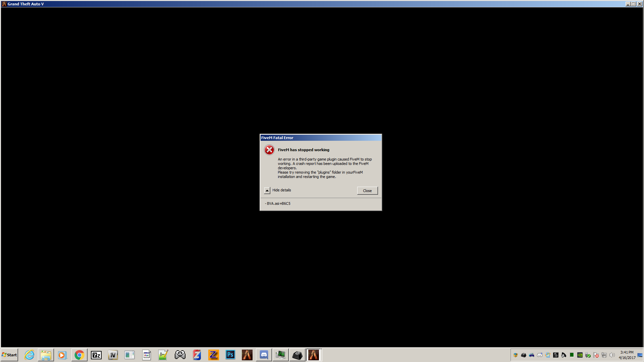The width and height of the screenshot is (644, 362).
Task: Launch Notepad++ from the taskbar
Action: pos(163,355)
